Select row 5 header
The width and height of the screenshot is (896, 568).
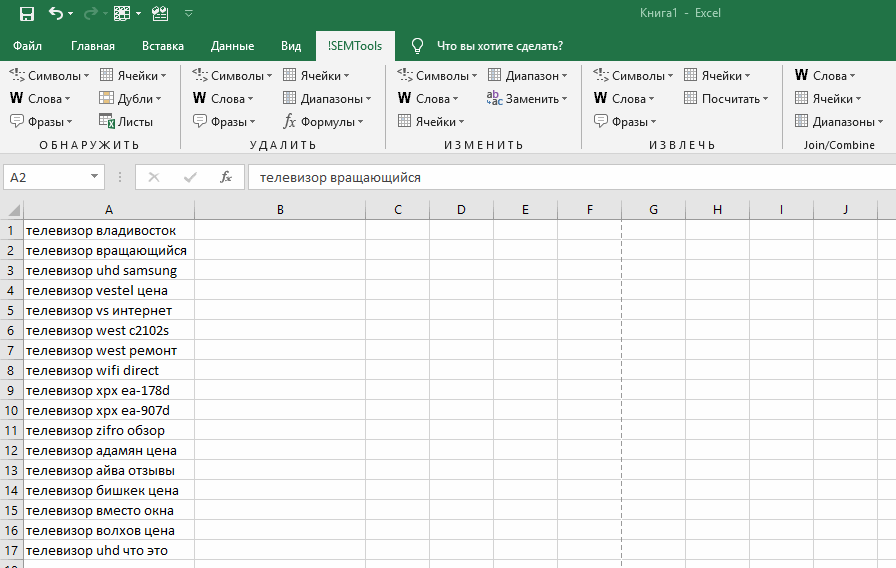click(x=11, y=310)
